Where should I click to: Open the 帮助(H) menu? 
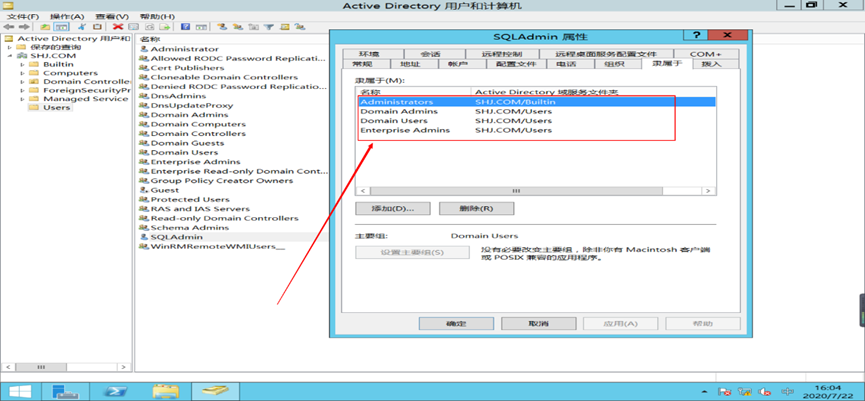[157, 17]
